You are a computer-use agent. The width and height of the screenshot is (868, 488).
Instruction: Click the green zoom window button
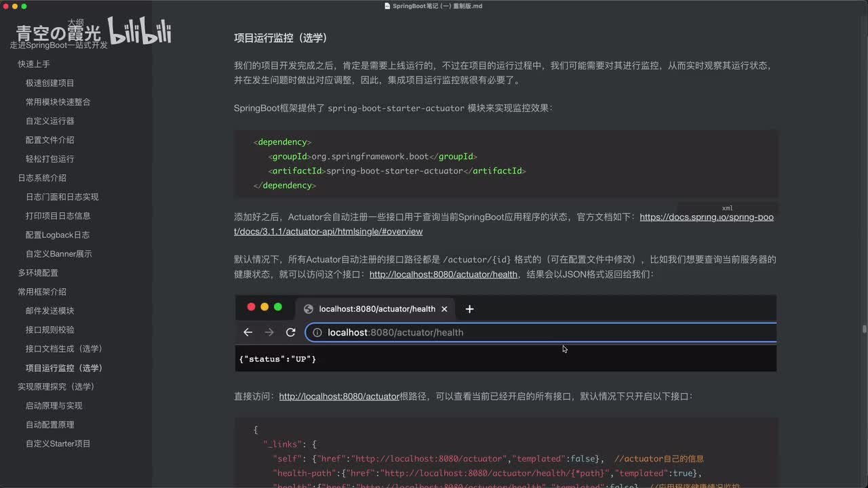pos(24,6)
